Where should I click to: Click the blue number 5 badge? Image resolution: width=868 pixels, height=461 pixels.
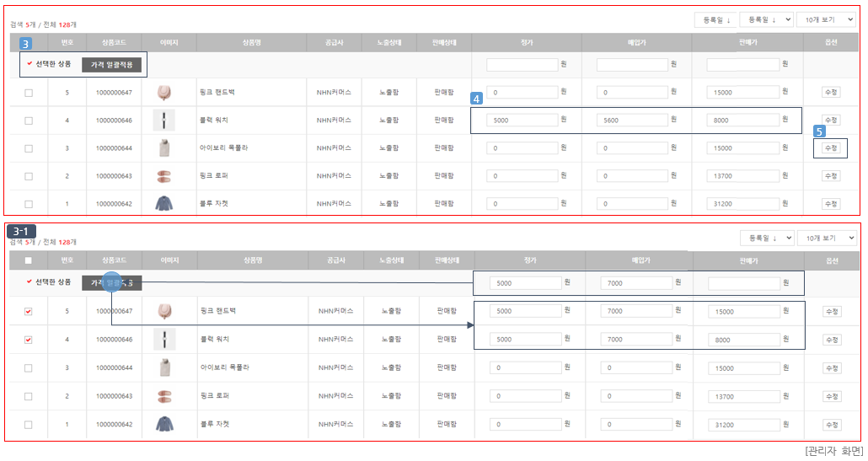coord(819,131)
